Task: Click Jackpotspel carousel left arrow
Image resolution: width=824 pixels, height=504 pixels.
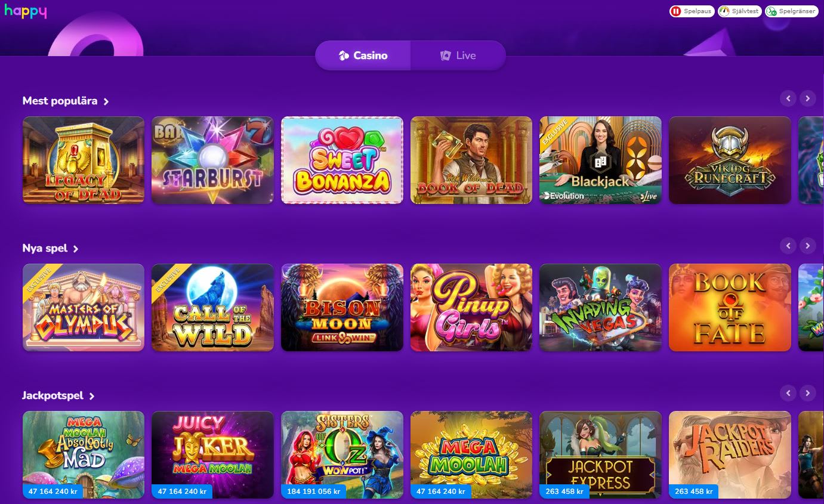Action: (788, 393)
